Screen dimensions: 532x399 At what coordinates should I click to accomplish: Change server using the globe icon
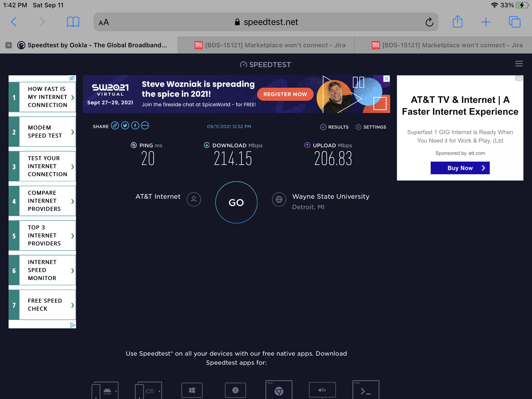[279, 199]
